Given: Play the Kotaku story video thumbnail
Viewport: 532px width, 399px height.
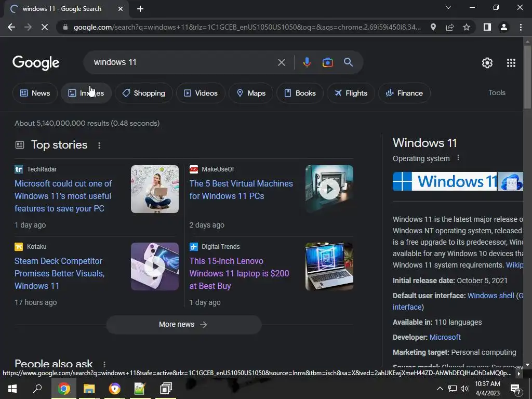Looking at the screenshot, I should (x=155, y=267).
